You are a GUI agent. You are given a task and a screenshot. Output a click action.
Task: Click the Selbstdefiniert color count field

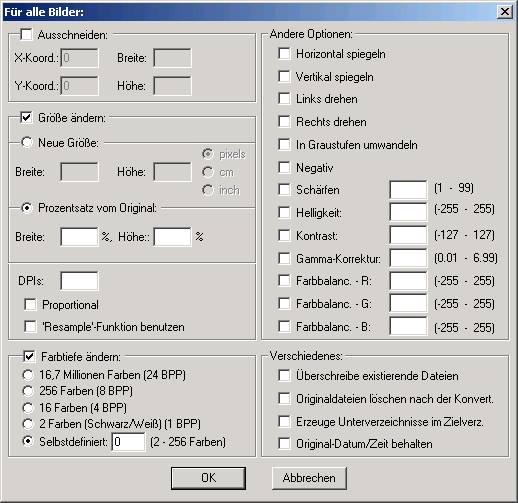(128, 442)
